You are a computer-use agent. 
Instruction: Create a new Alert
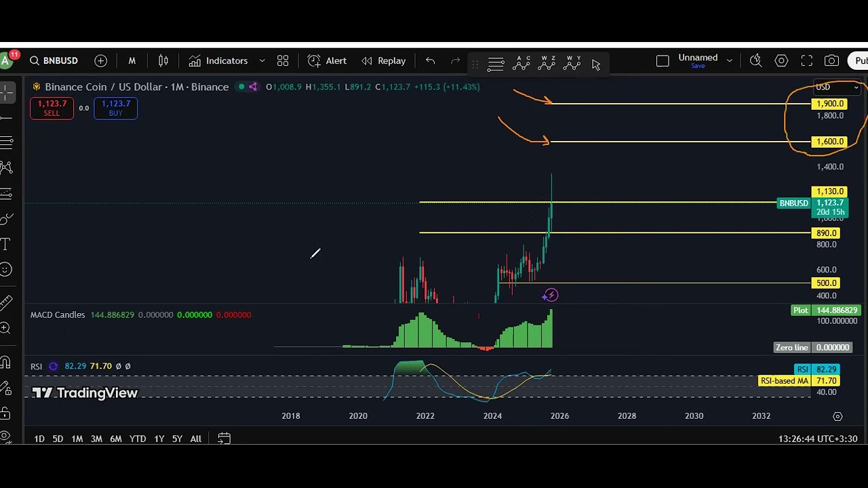(x=327, y=61)
